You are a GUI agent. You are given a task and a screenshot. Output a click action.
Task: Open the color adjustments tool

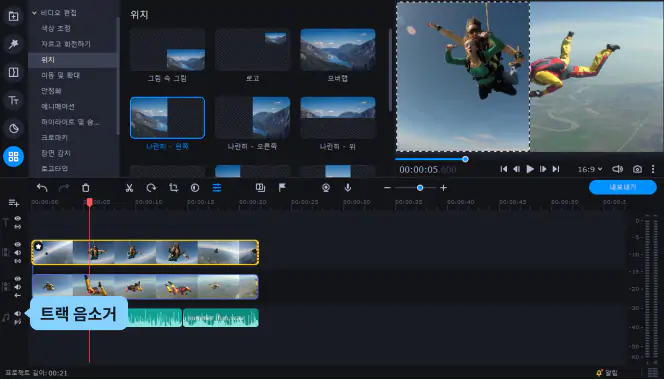195,188
